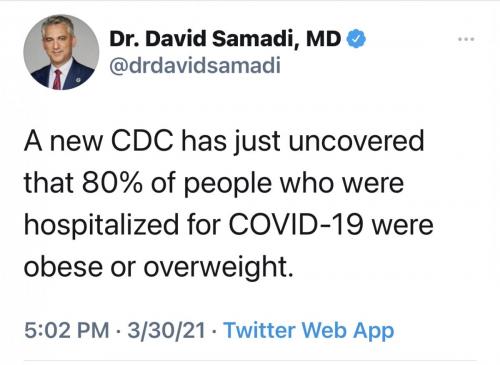Click the red tie in the avatar photo
The width and height of the screenshot is (500, 365).
tap(57, 79)
